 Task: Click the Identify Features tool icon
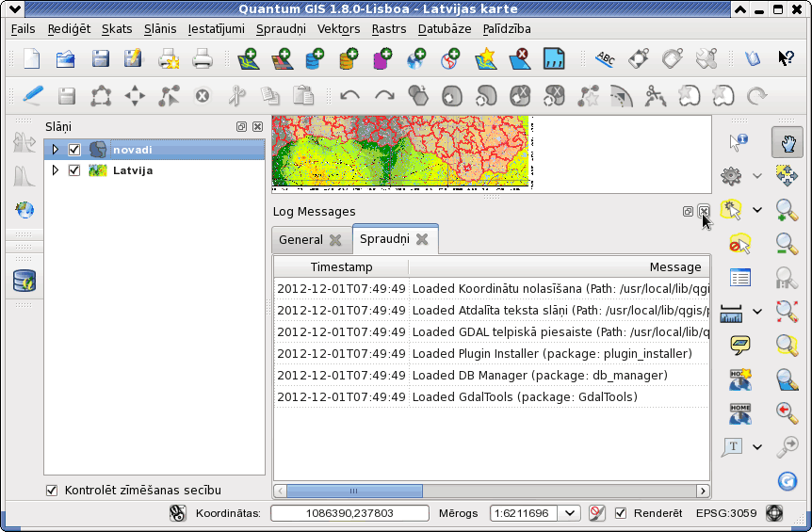(x=738, y=142)
